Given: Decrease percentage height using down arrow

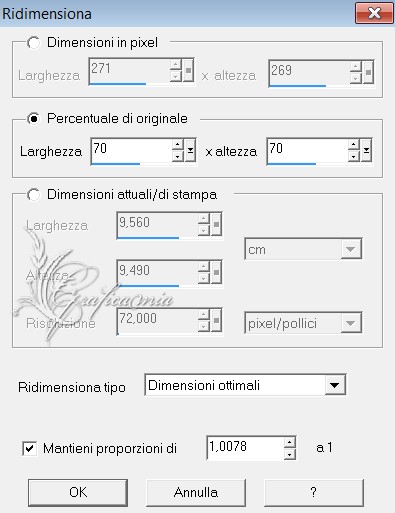Looking at the screenshot, I should coord(353,156).
